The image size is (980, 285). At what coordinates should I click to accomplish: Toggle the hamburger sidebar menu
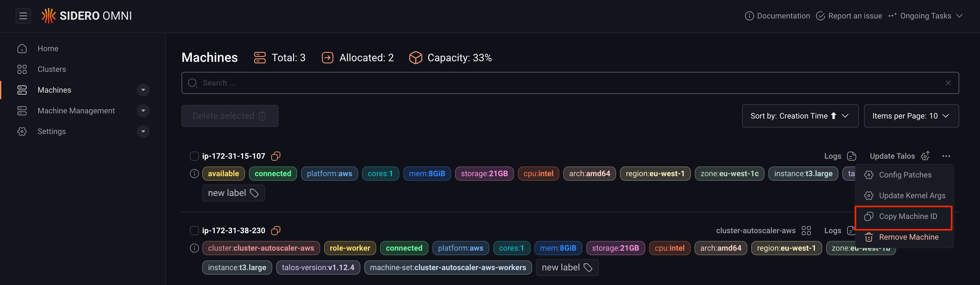(x=23, y=16)
